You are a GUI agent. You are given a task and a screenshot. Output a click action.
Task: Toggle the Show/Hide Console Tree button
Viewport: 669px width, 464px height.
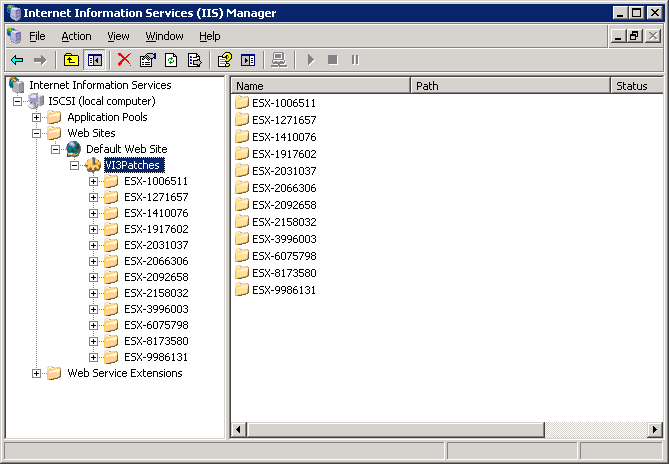pyautogui.click(x=94, y=60)
